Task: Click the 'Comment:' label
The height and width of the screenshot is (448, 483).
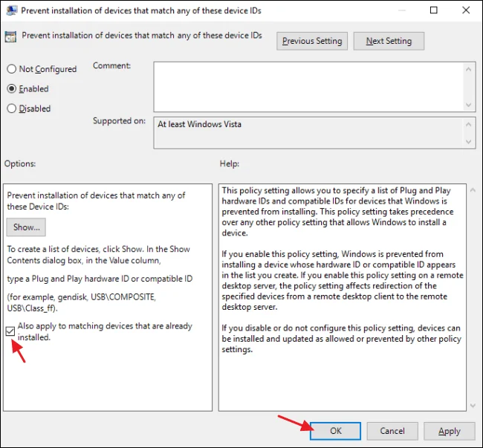Action: click(111, 65)
